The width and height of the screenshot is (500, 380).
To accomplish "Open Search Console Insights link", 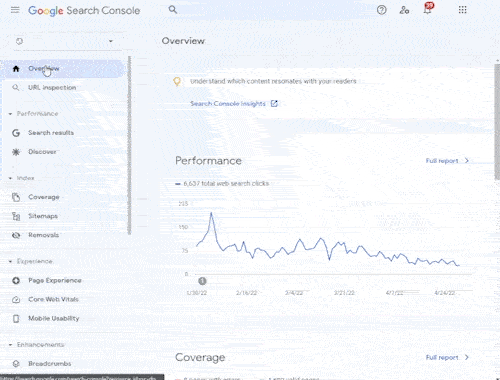I will (228, 104).
